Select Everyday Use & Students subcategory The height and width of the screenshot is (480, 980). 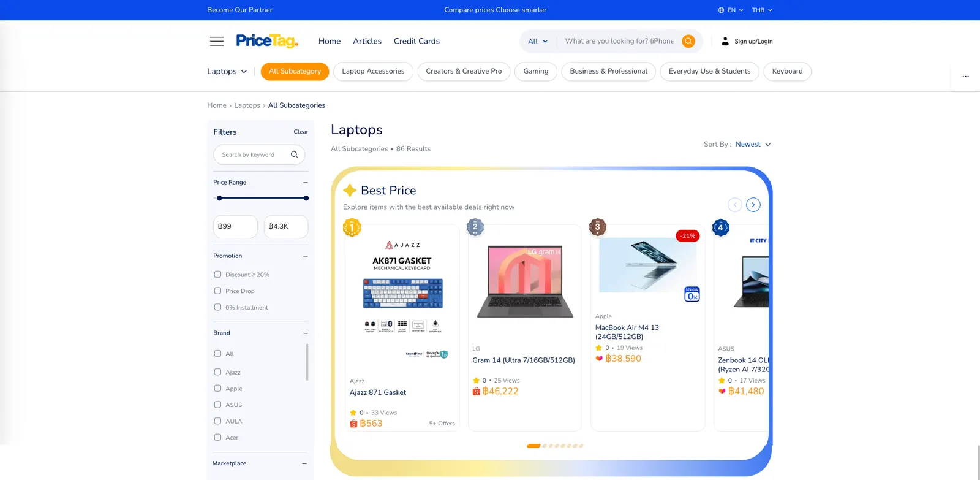(709, 71)
